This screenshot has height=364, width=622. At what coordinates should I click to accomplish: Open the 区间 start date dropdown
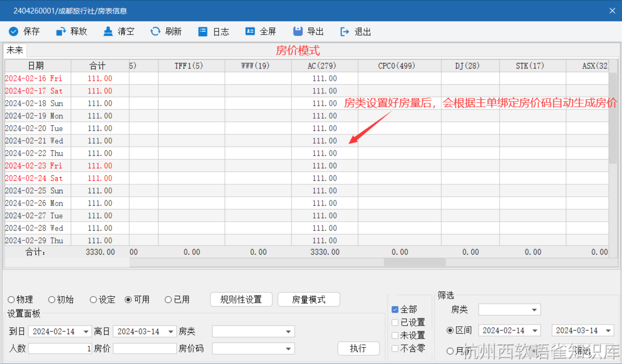(x=535, y=331)
